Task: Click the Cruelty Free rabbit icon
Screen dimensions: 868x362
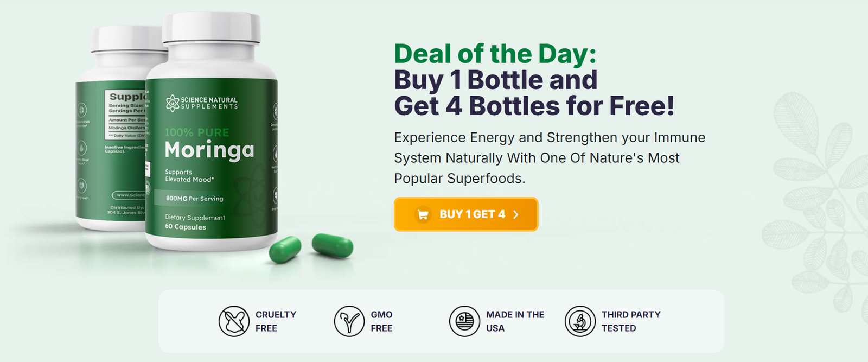Action: (x=234, y=321)
